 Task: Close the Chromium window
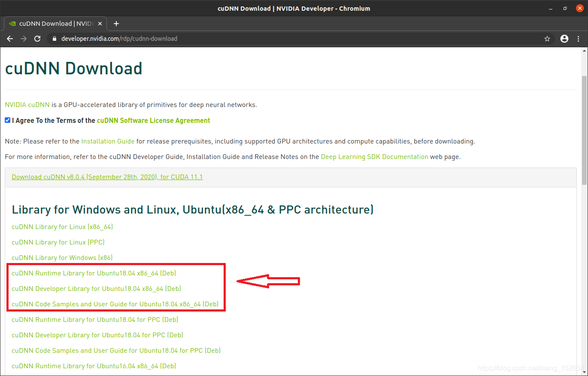point(579,8)
